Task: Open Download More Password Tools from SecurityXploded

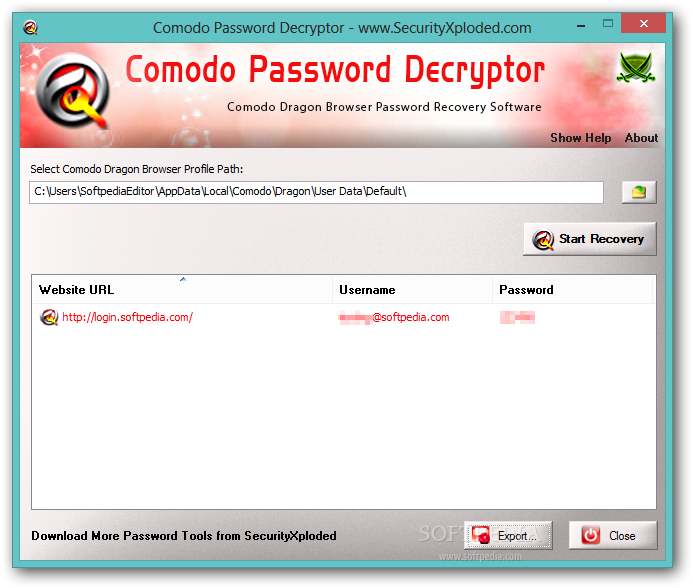Action: point(184,536)
